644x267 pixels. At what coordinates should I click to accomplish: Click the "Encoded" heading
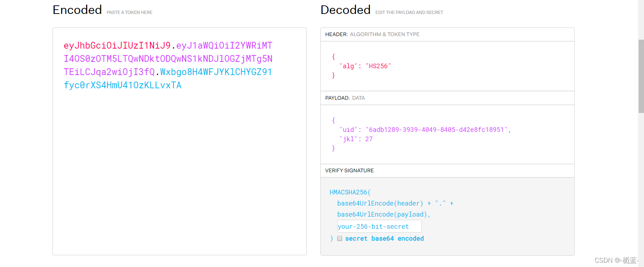point(77,10)
